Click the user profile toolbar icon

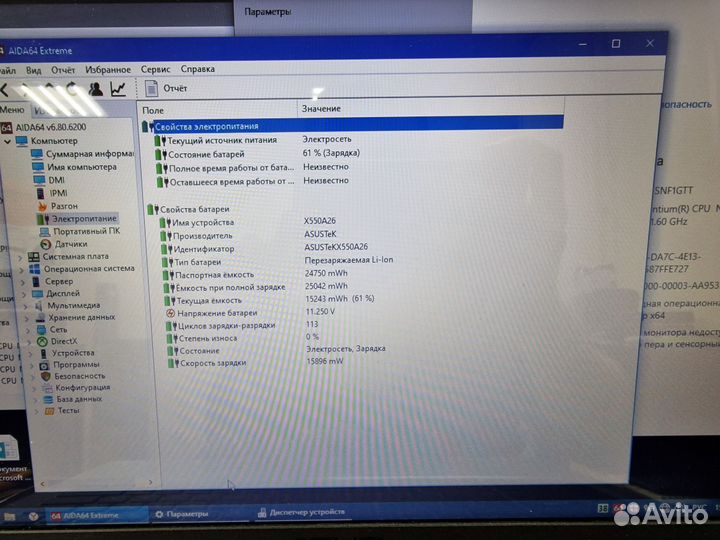(95, 89)
